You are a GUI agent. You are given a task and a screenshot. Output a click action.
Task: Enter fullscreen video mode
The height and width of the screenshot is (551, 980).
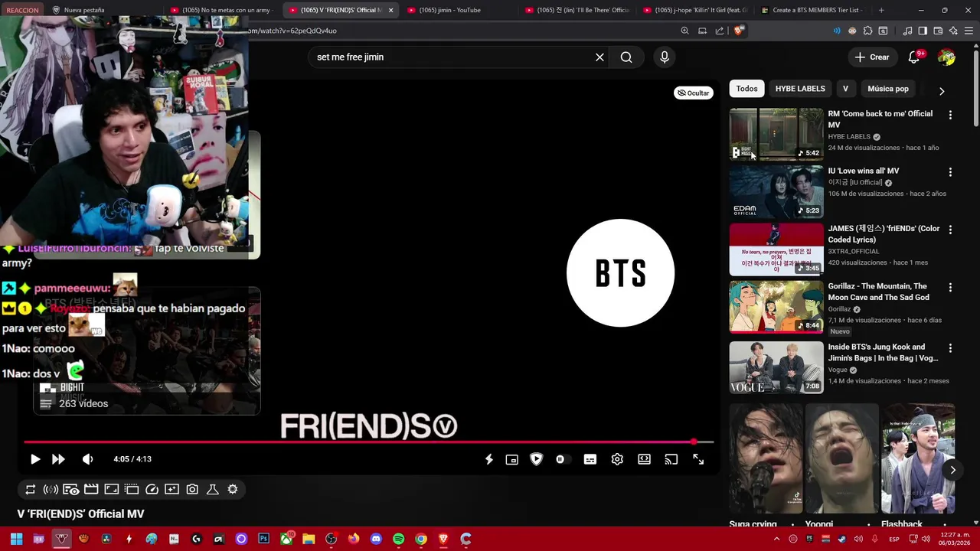click(x=698, y=459)
